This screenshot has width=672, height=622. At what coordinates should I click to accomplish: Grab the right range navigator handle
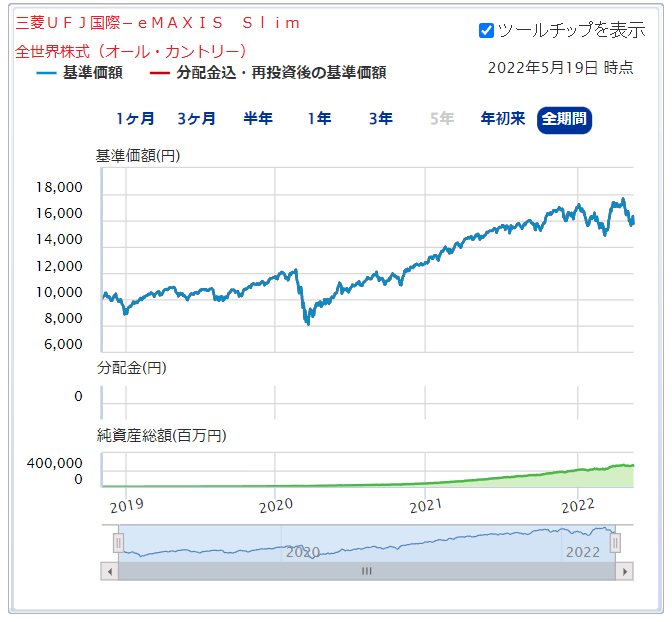click(x=615, y=543)
